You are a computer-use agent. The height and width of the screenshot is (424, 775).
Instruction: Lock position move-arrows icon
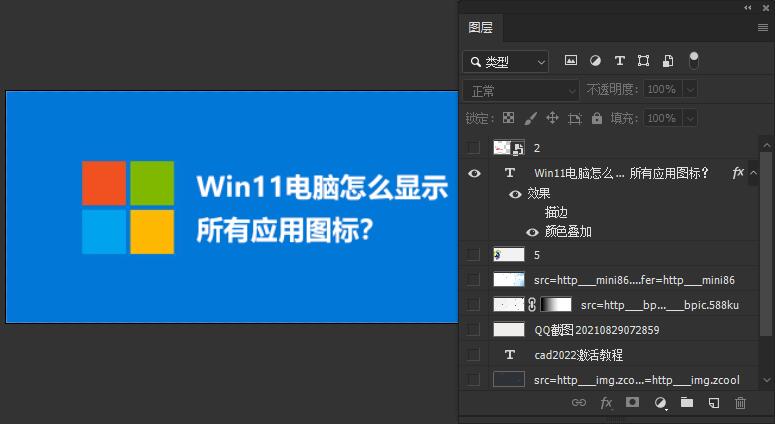pos(552,118)
